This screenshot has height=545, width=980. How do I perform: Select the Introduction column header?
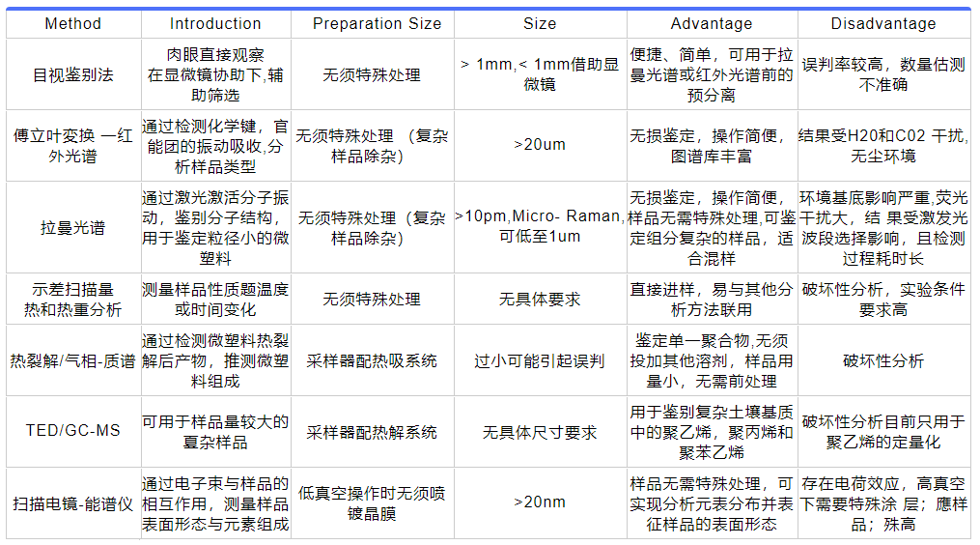tap(215, 23)
